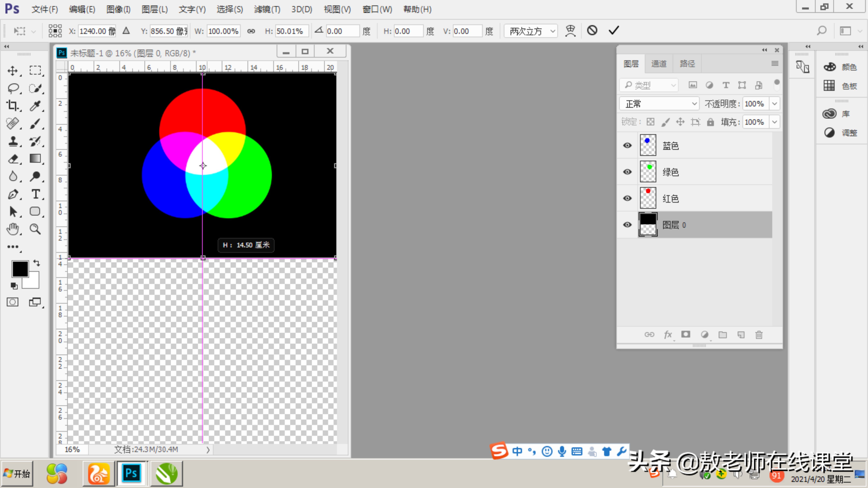This screenshot has width=868, height=488.
Task: Click the delete layer trash icon
Action: (759, 335)
